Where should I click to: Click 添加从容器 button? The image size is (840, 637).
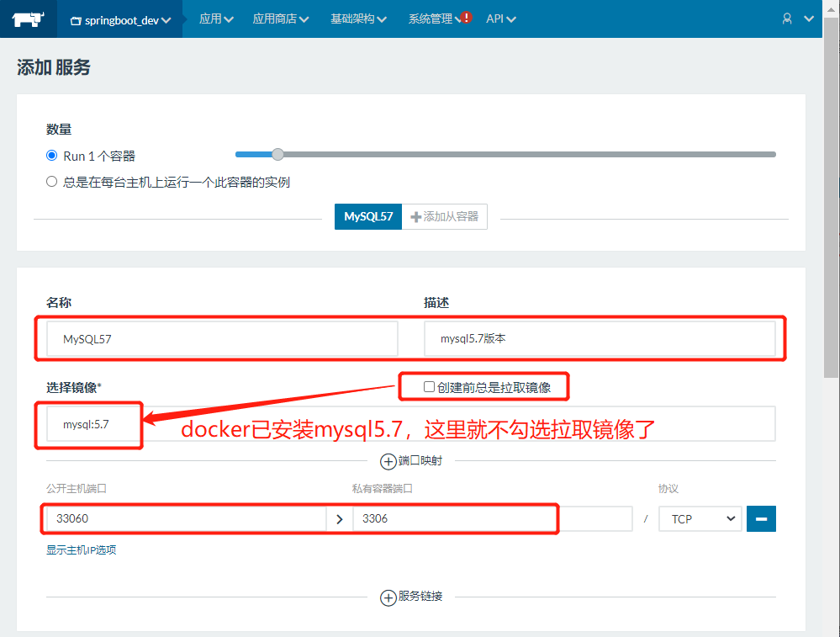445,216
